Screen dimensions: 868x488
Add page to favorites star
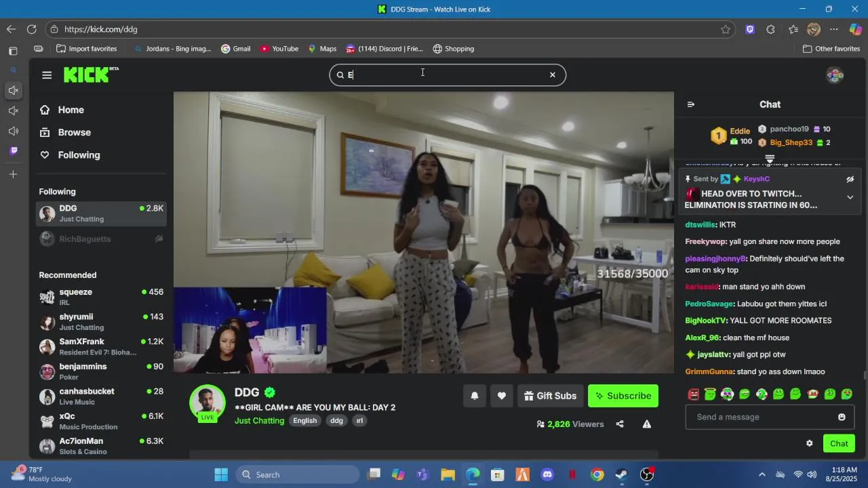pos(726,29)
